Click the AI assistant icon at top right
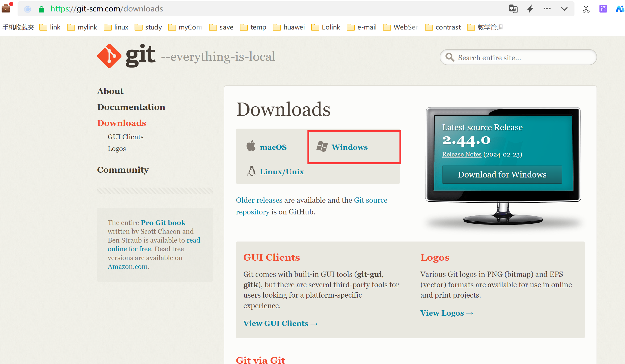 (620, 9)
